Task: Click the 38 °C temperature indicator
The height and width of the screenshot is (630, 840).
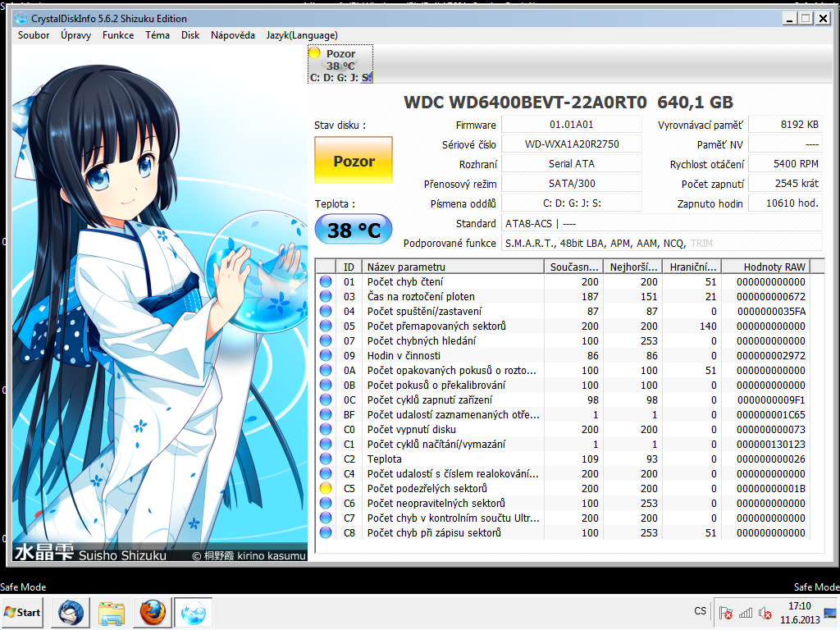Action: click(x=354, y=230)
